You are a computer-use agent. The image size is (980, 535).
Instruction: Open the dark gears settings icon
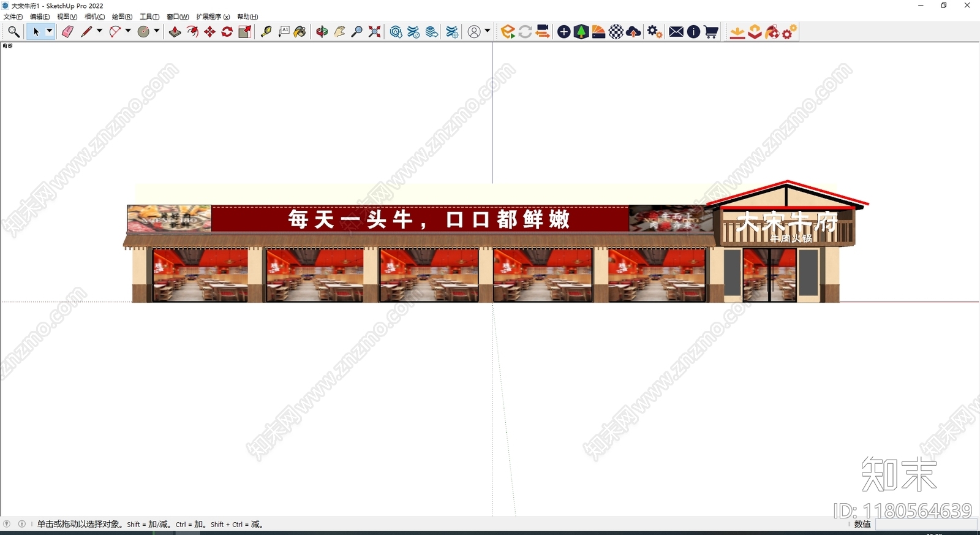655,32
